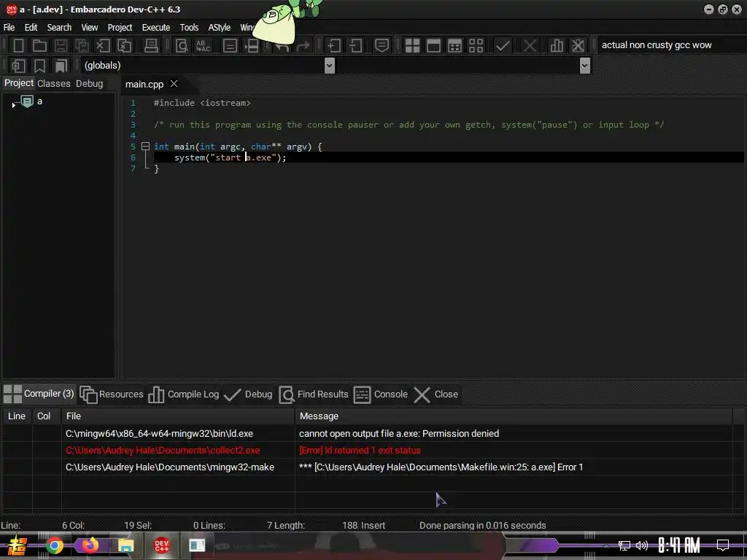Image resolution: width=747 pixels, height=560 pixels.
Task: Click the Delete profiling info icon
Action: coord(578,46)
